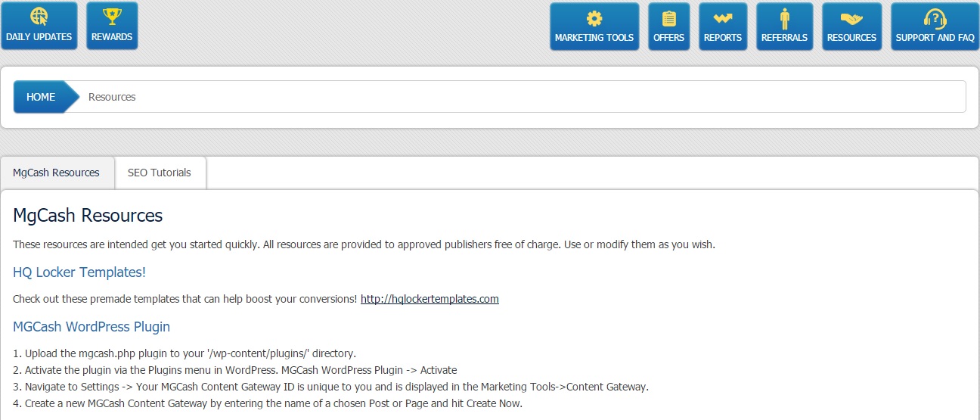The width and height of the screenshot is (980, 420).
Task: Click the SUPPORT AND FAQ text label
Action: pyautogui.click(x=935, y=38)
